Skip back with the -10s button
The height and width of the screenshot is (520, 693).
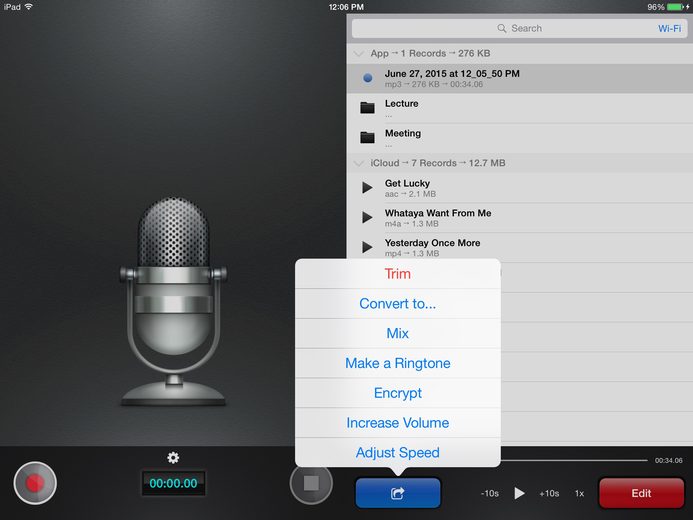(x=490, y=493)
